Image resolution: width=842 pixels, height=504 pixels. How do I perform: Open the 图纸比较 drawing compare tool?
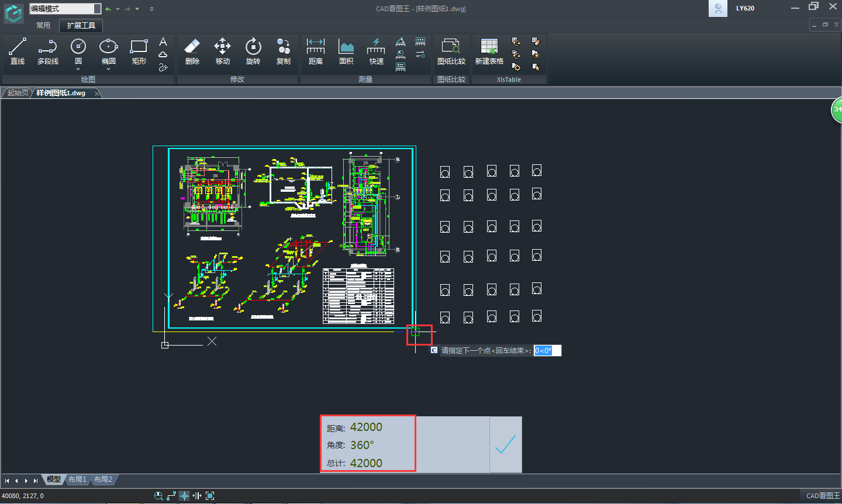click(x=451, y=51)
